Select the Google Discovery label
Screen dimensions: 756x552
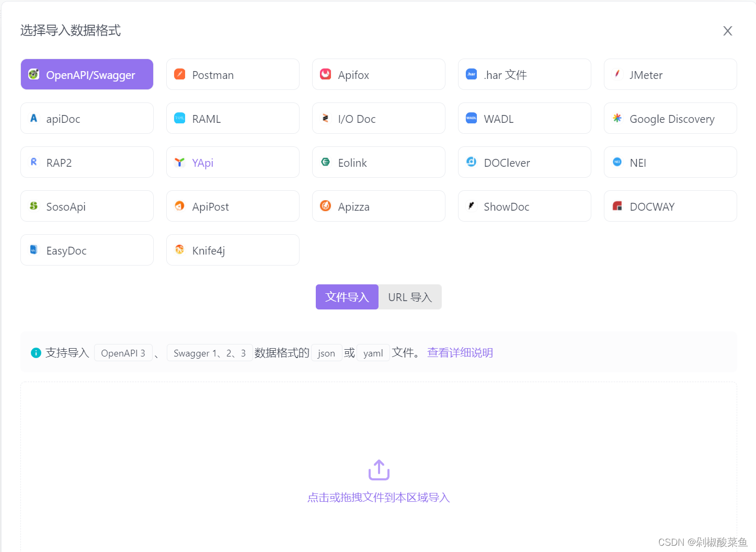tap(672, 119)
